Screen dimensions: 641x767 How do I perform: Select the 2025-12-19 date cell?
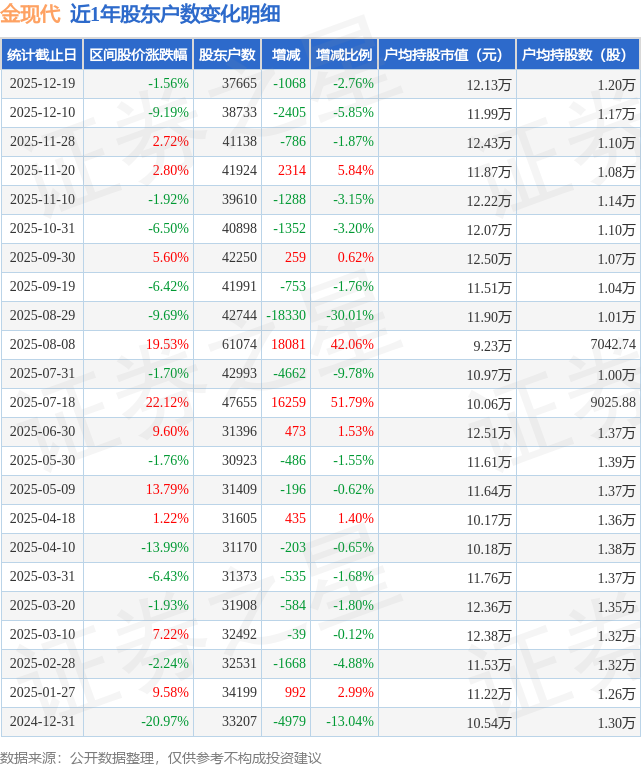pos(42,84)
